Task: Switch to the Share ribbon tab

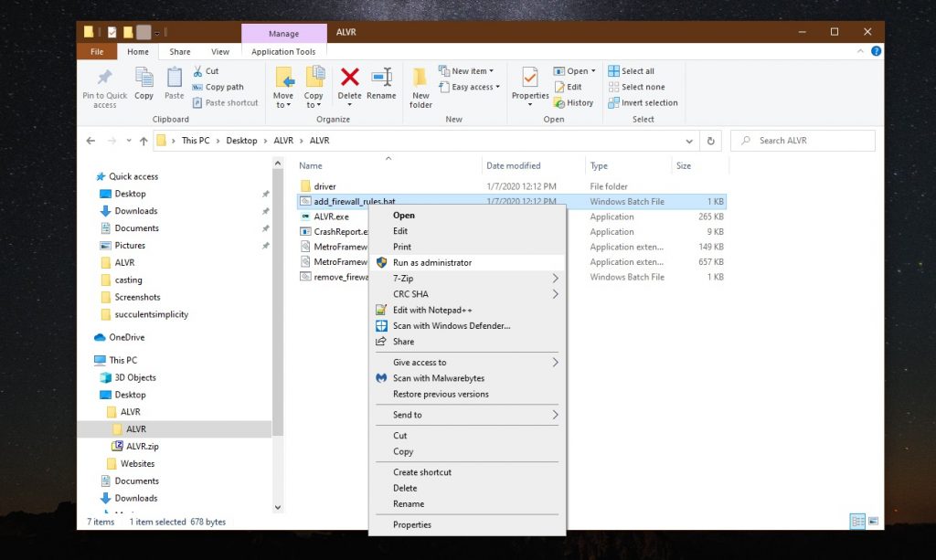Action: [x=180, y=52]
